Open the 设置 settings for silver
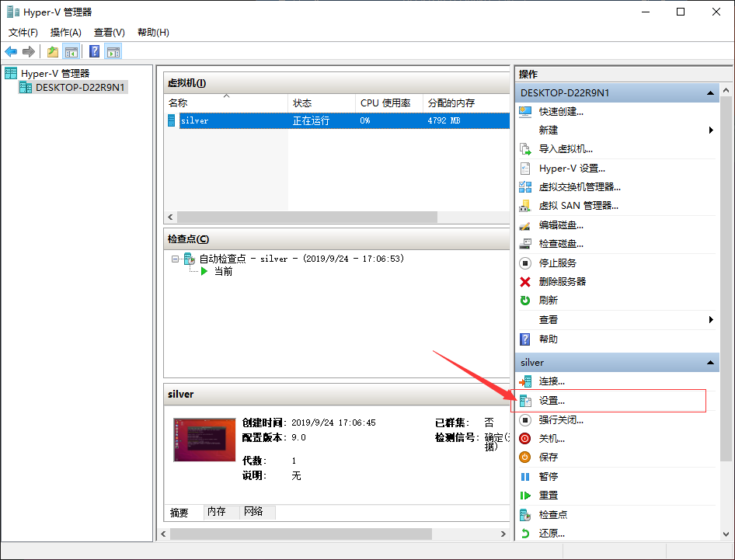Screen dimensions: 735x560 pyautogui.click(x=552, y=401)
